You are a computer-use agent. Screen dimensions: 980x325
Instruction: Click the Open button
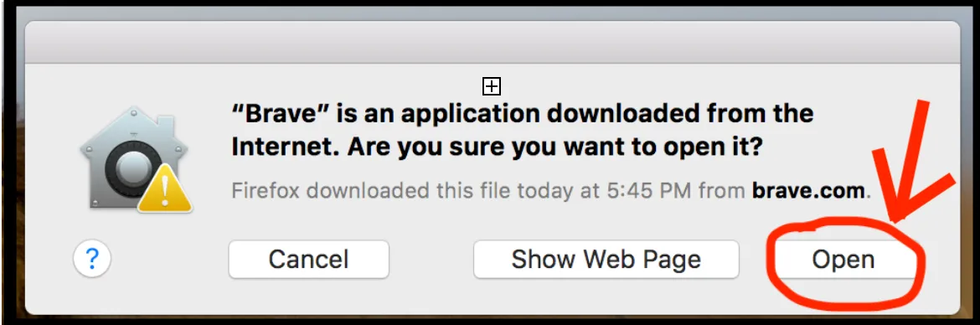tap(843, 260)
